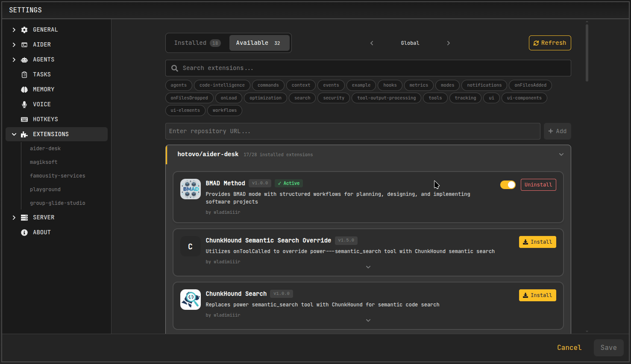The height and width of the screenshot is (364, 631).
Task: Click the Save button
Action: [608, 348]
